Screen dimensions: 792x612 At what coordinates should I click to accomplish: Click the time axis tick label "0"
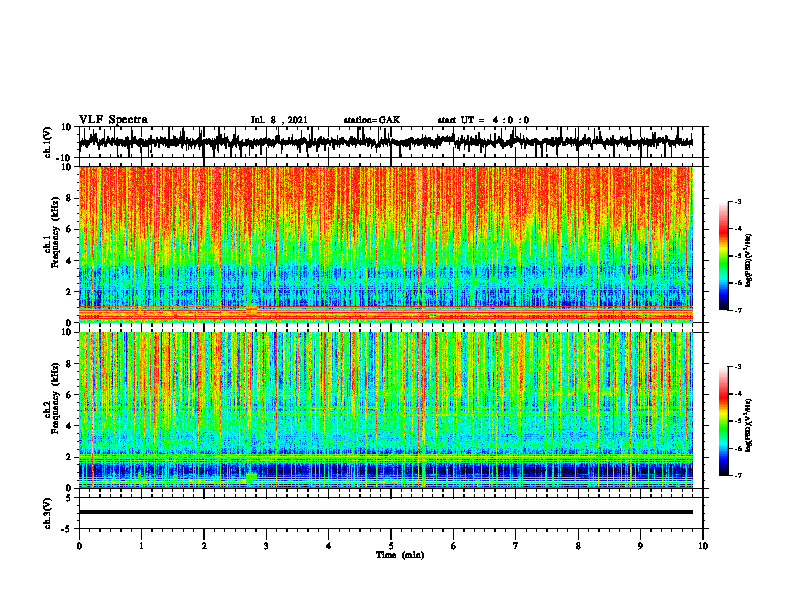point(79,546)
